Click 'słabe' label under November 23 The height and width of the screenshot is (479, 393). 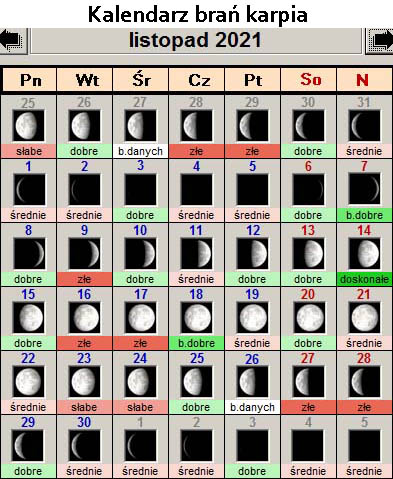pyautogui.click(x=84, y=407)
